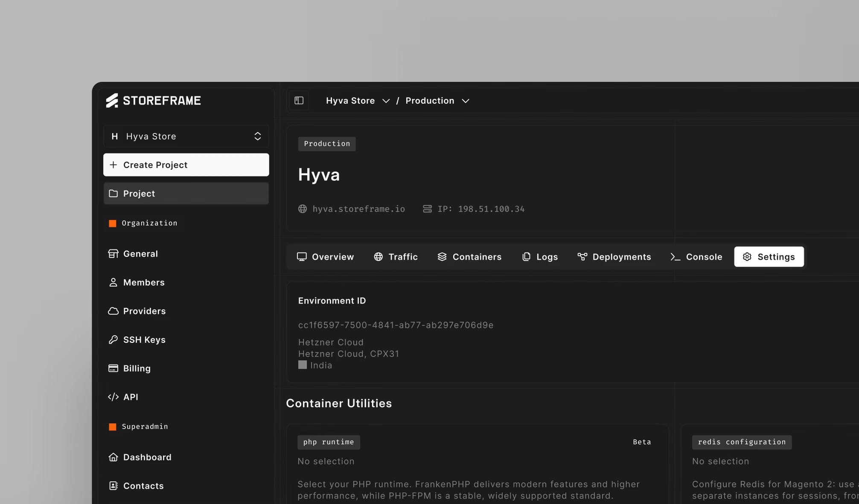Select the Settings tab
This screenshot has height=504, width=859.
tap(769, 257)
